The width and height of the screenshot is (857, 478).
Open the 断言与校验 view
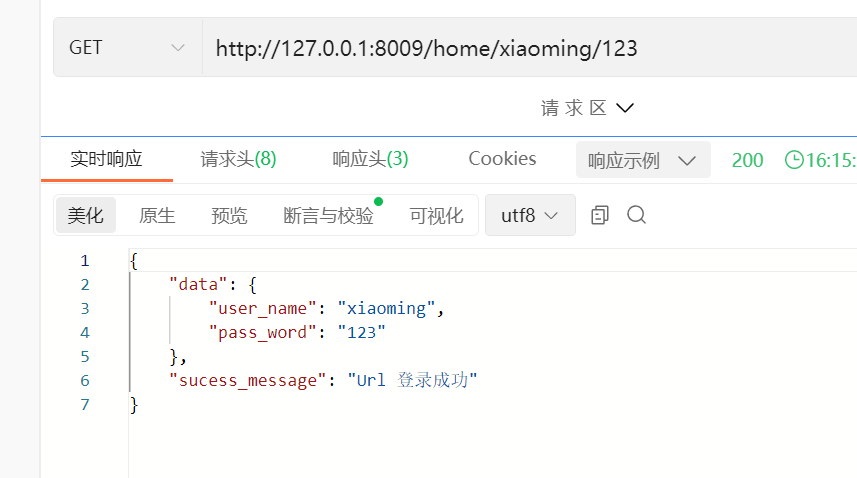coord(328,215)
